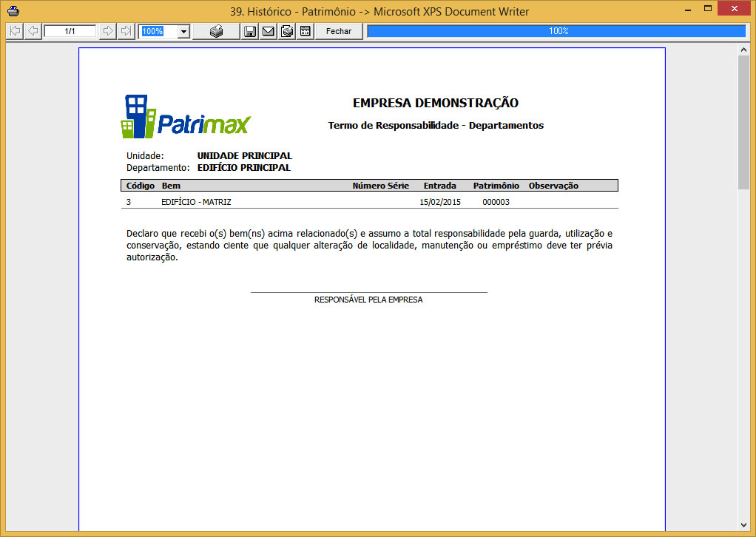756x537 pixels.
Task: Click the entry date 15/02/2015
Action: point(439,202)
